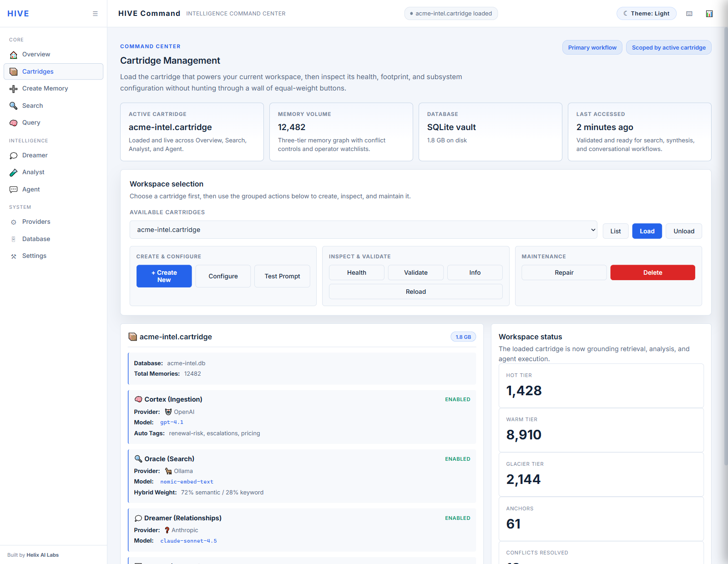The image size is (728, 564).
Task: Click the Providers gear icon
Action: (14, 222)
